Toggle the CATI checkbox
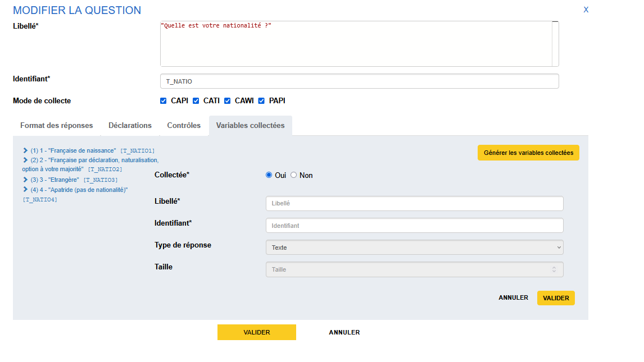Image resolution: width=644 pixels, height=362 pixels. tap(196, 101)
